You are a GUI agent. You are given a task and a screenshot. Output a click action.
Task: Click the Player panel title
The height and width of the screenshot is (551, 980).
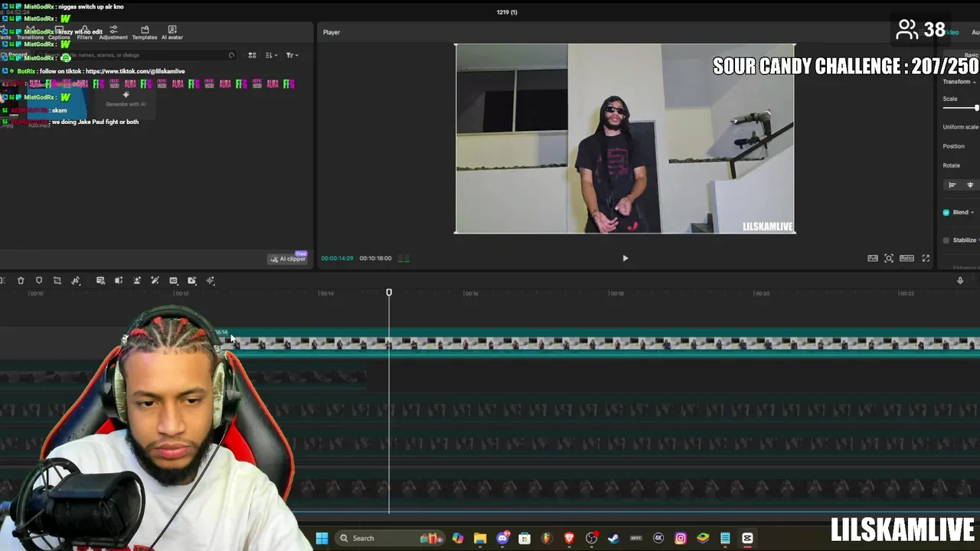332,32
